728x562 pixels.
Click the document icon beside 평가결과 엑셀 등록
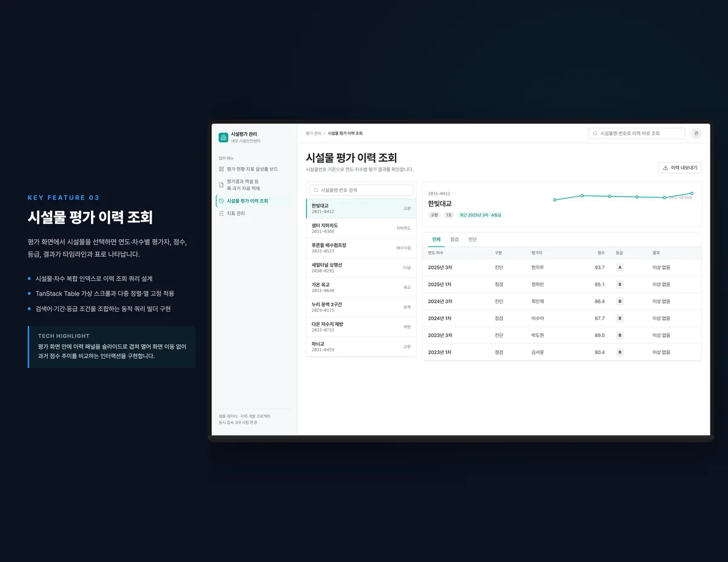click(221, 185)
